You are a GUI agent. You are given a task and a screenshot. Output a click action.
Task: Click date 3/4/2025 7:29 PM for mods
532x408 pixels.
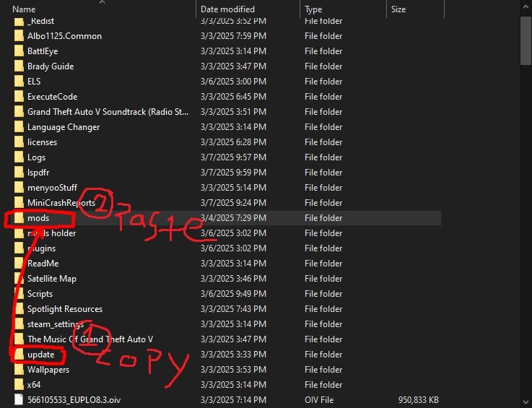coord(233,218)
